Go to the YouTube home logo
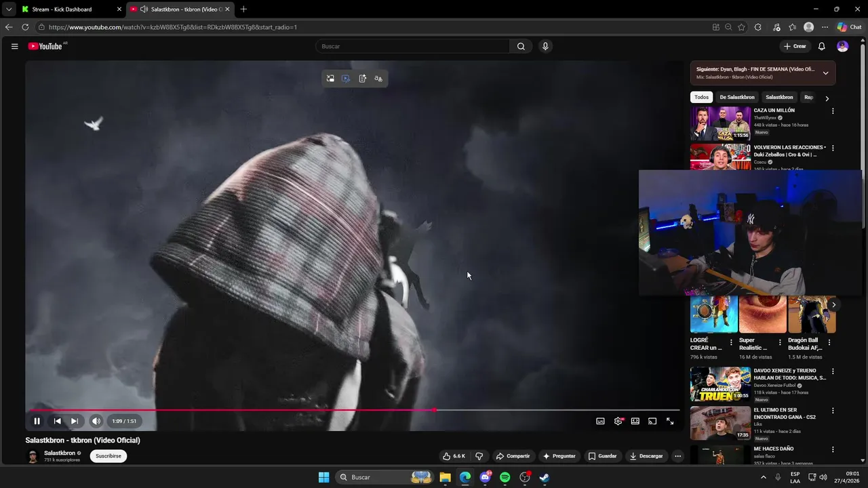Viewport: 868px width, 488px height. (x=45, y=46)
